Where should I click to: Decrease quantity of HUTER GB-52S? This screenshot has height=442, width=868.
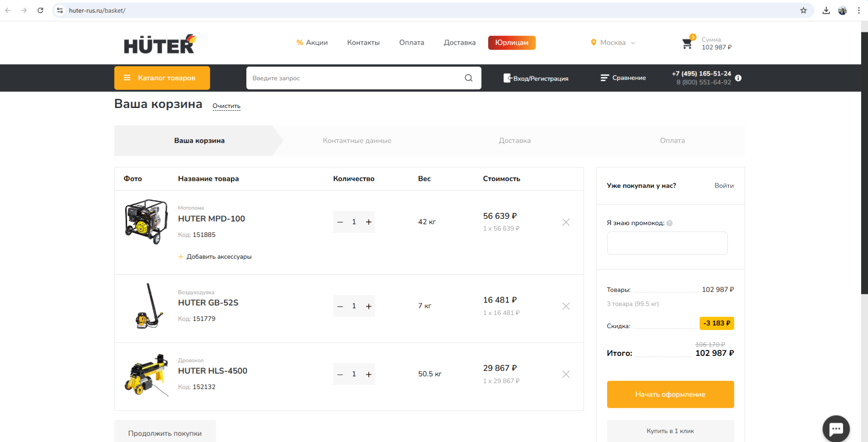(340, 306)
